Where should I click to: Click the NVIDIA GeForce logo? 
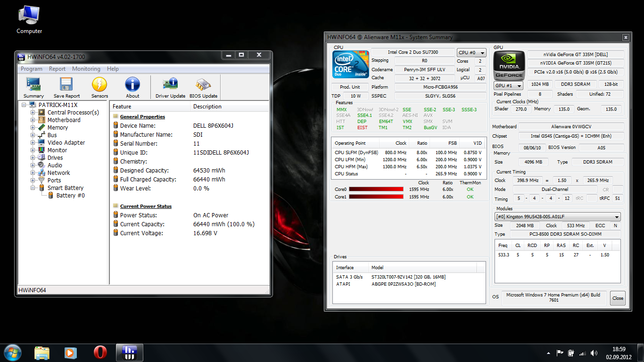tap(509, 66)
